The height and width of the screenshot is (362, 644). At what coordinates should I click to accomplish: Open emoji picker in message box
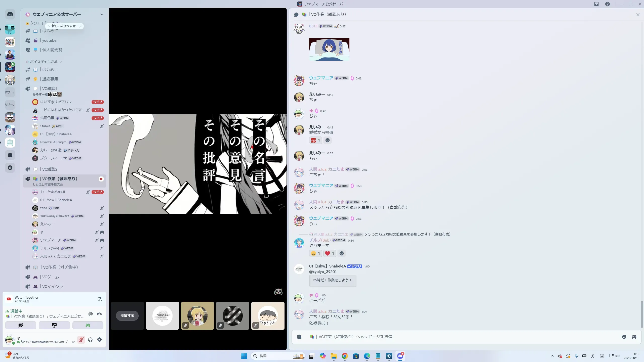624,337
